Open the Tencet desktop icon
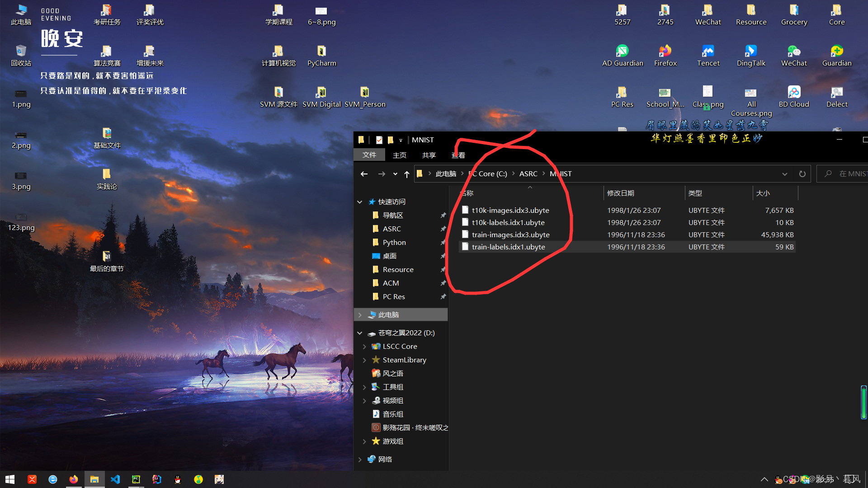This screenshot has height=488, width=868. pyautogui.click(x=708, y=56)
